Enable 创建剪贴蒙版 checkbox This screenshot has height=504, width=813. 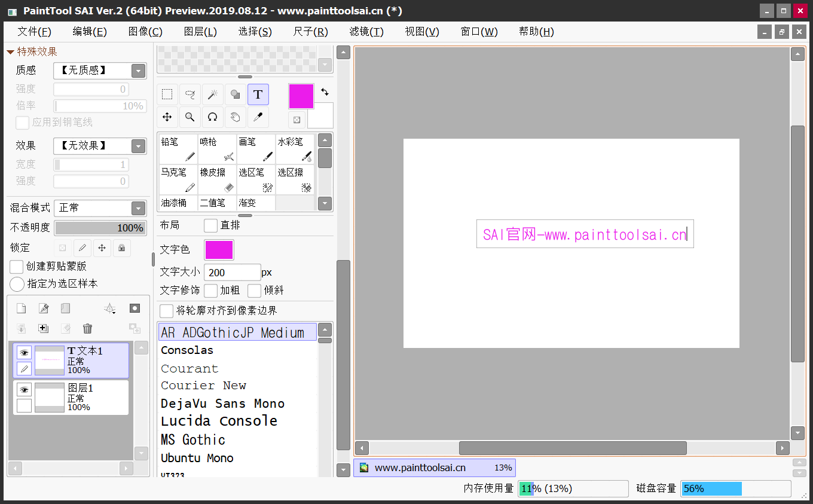click(x=17, y=266)
